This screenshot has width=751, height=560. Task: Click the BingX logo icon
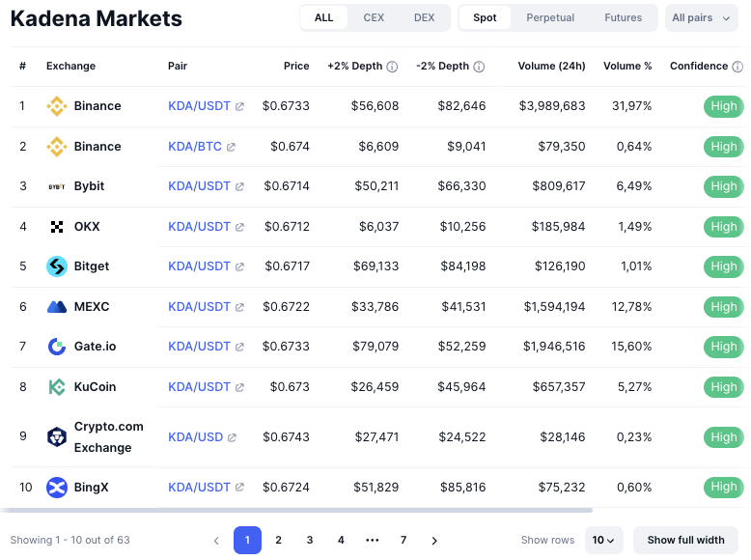pyautogui.click(x=57, y=488)
